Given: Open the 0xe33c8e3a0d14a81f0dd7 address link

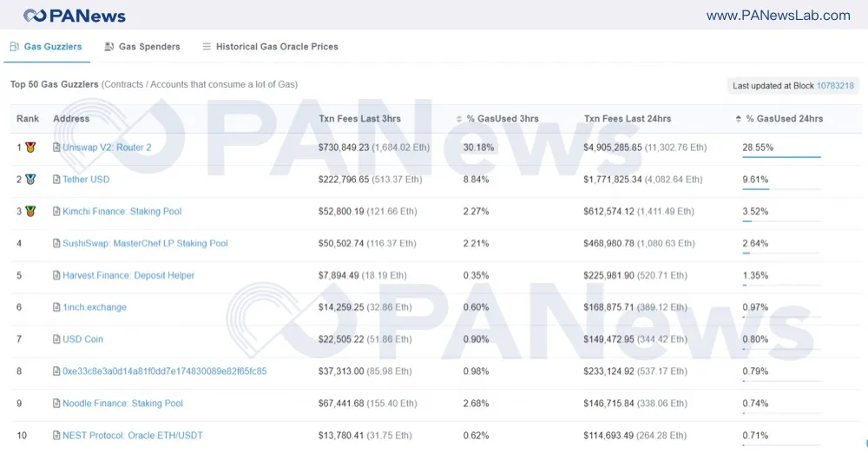Looking at the screenshot, I should click(x=164, y=371).
